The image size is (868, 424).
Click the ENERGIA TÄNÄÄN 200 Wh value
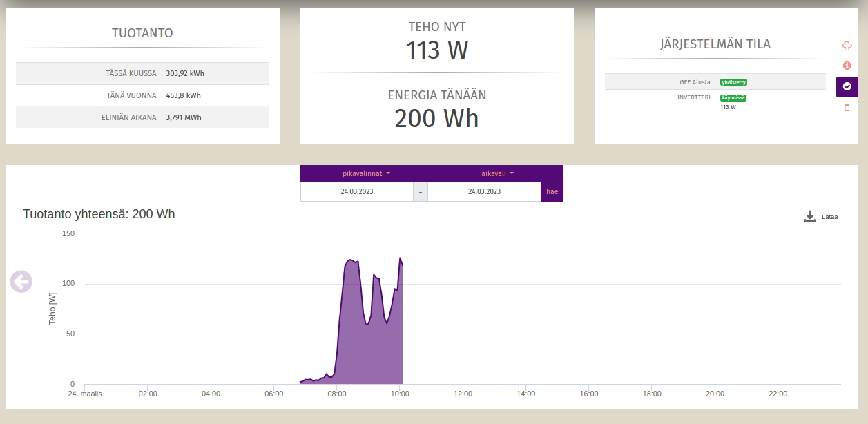[x=436, y=118]
